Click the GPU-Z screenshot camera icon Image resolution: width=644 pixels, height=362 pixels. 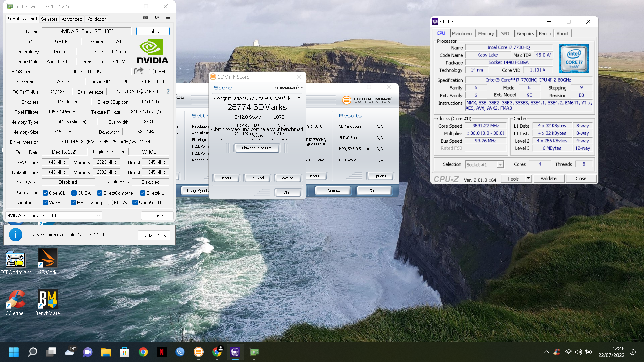(145, 17)
